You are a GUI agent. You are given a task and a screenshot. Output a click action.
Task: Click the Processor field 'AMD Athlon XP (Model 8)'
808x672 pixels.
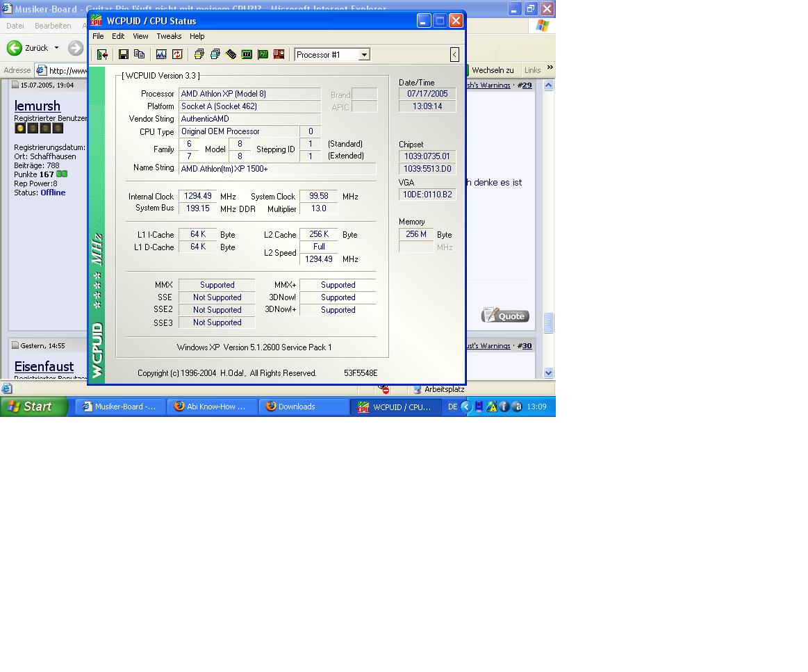click(x=249, y=94)
